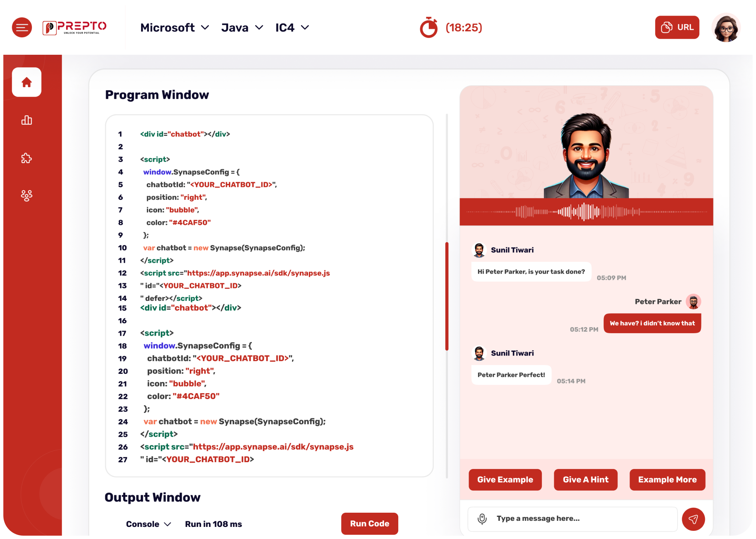Open the IC4 level dropdown
Screen dimensions: 756x539
click(x=292, y=27)
